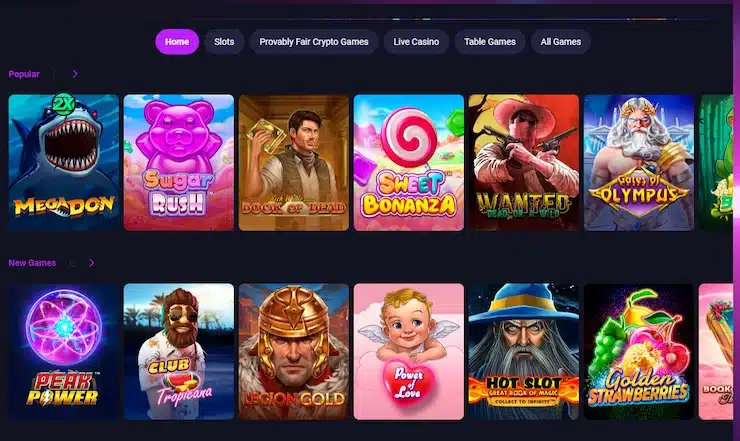Launch the Power of Love game

coord(409,351)
